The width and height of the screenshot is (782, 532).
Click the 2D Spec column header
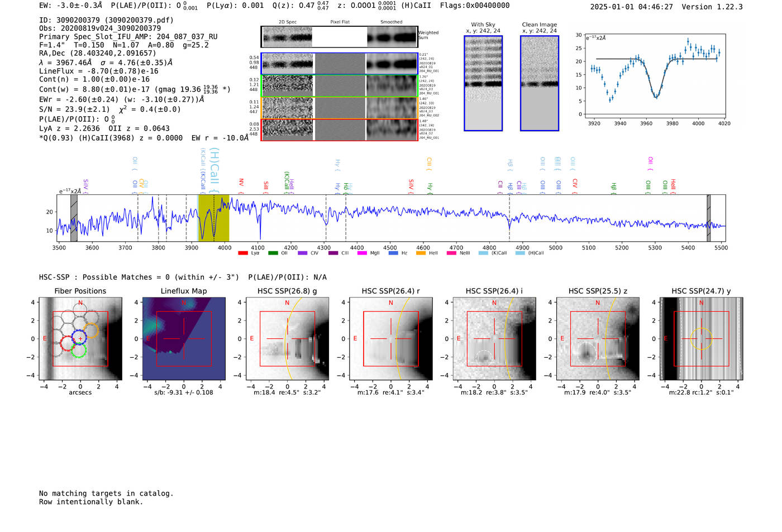click(288, 22)
